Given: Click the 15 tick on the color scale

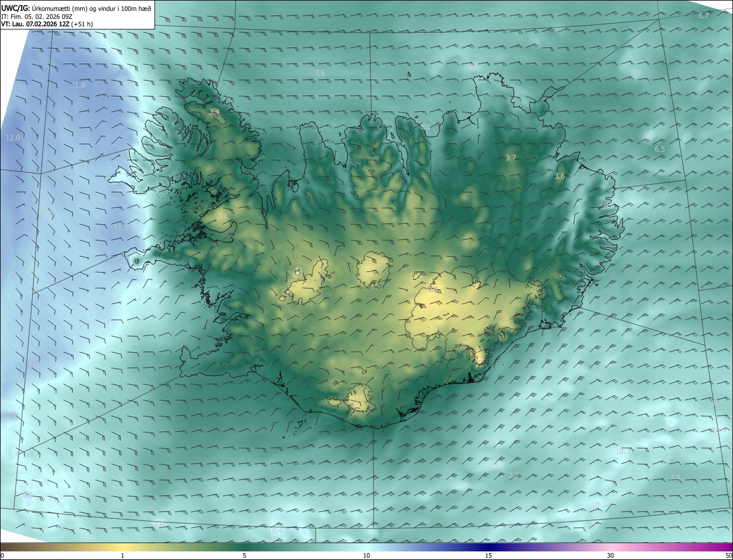Looking at the screenshot, I should [488, 555].
